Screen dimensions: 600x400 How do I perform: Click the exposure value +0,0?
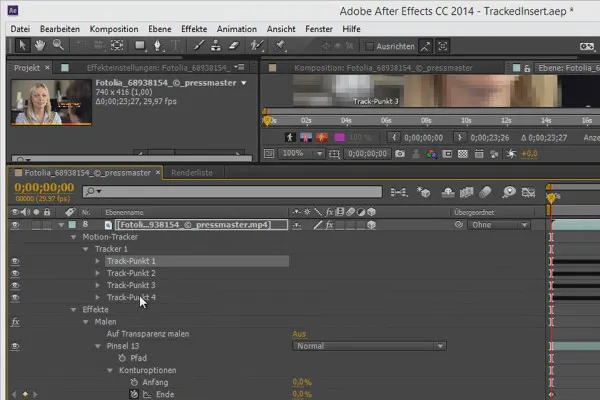coord(529,154)
